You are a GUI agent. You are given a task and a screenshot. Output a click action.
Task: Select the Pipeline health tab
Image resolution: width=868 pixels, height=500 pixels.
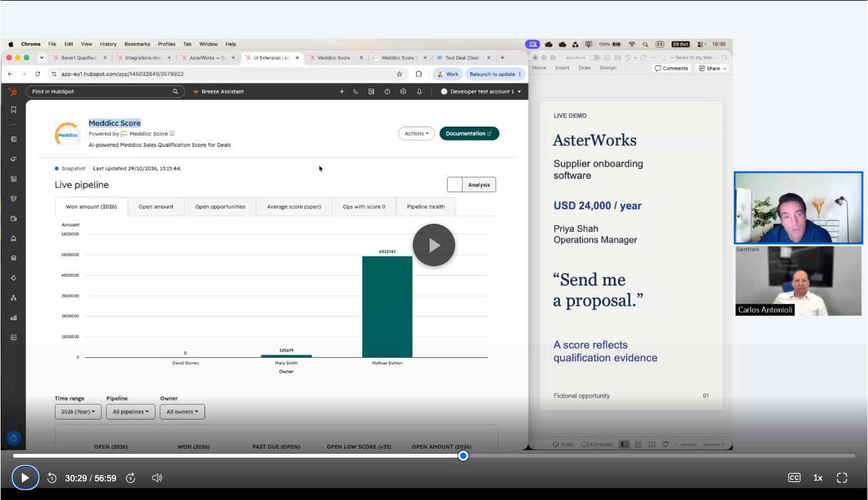[x=426, y=207]
